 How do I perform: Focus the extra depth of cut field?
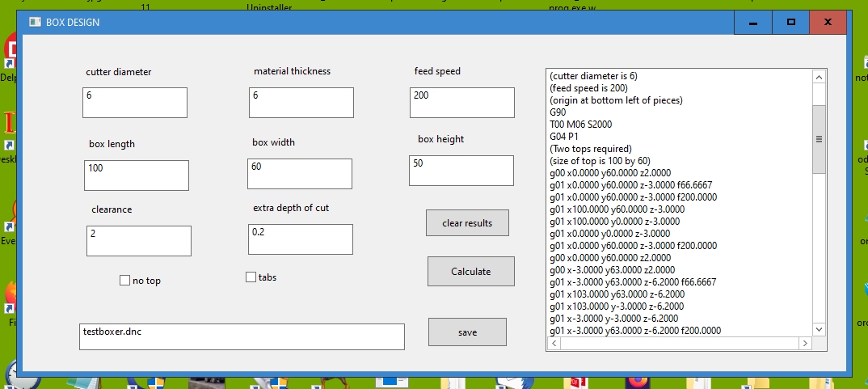[x=300, y=239]
